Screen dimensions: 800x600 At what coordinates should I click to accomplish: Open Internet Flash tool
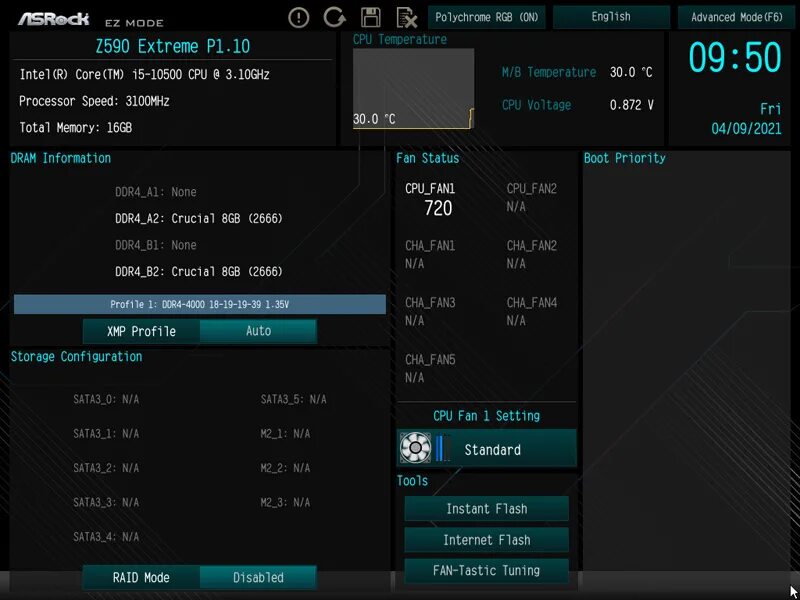click(x=487, y=540)
